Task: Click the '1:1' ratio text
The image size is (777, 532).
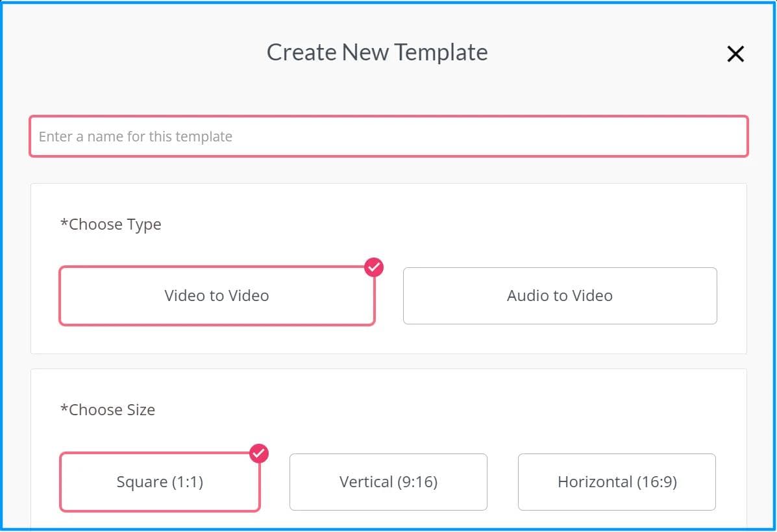Action: 186,482
